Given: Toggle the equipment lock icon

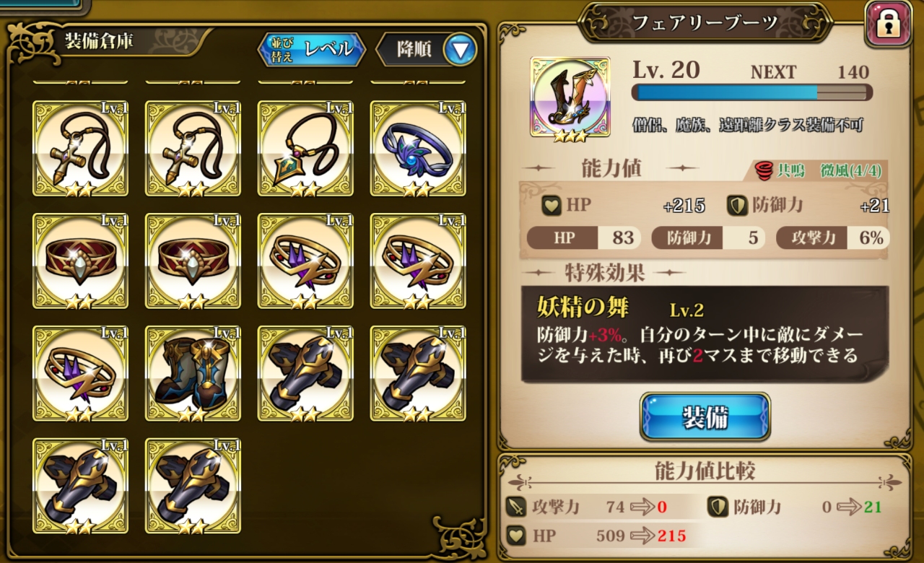Looking at the screenshot, I should coord(887,25).
